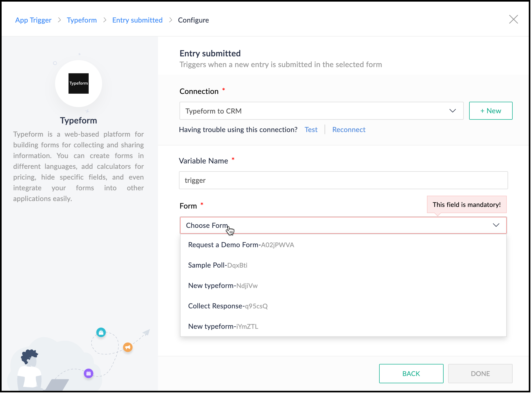532x394 pixels.
Task: Select New typeform-iYmZTL option
Action: pos(223,326)
